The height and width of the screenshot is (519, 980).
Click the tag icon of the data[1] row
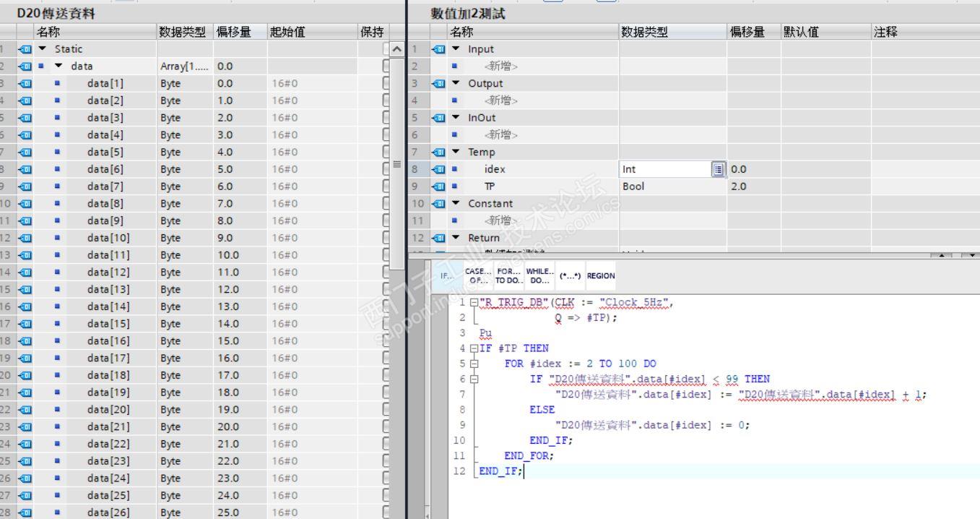click(25, 83)
